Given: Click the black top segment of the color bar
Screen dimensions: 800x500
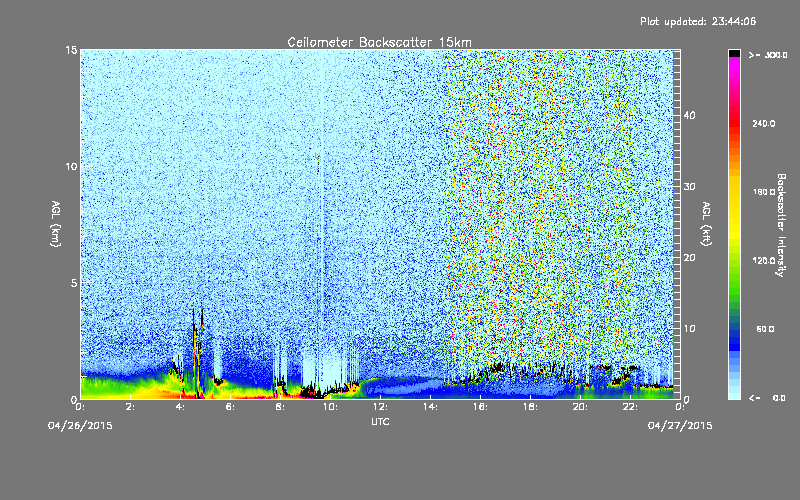Looking at the screenshot, I should point(734,53).
